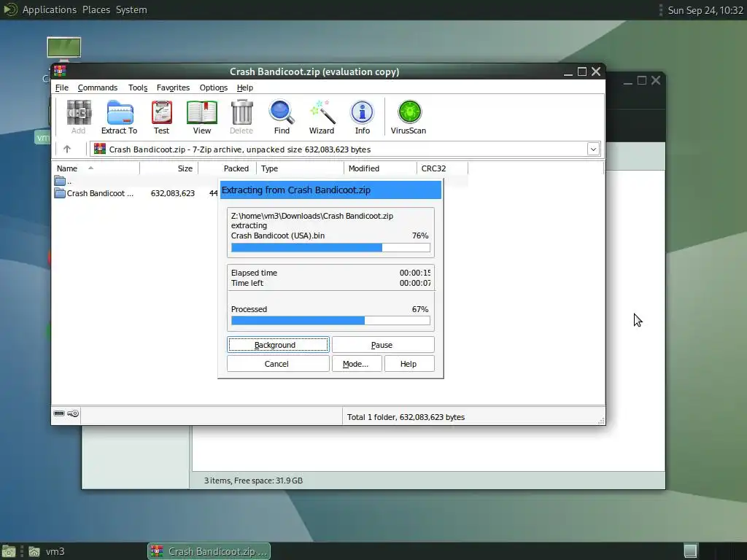
Task: Sort by the CRC32 column header
Action: [x=442, y=168]
